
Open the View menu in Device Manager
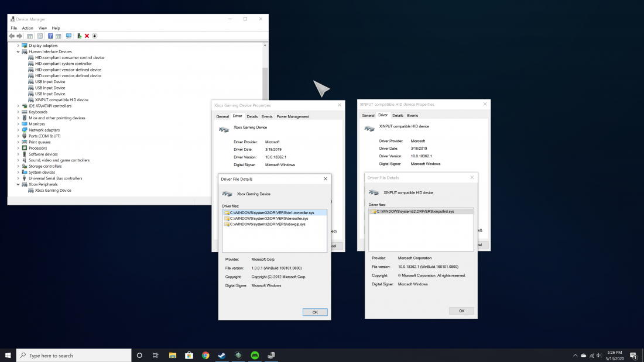point(43,28)
